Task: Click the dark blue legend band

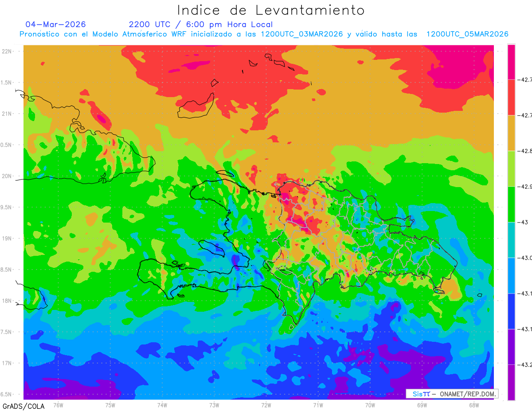Action: (x=511, y=311)
